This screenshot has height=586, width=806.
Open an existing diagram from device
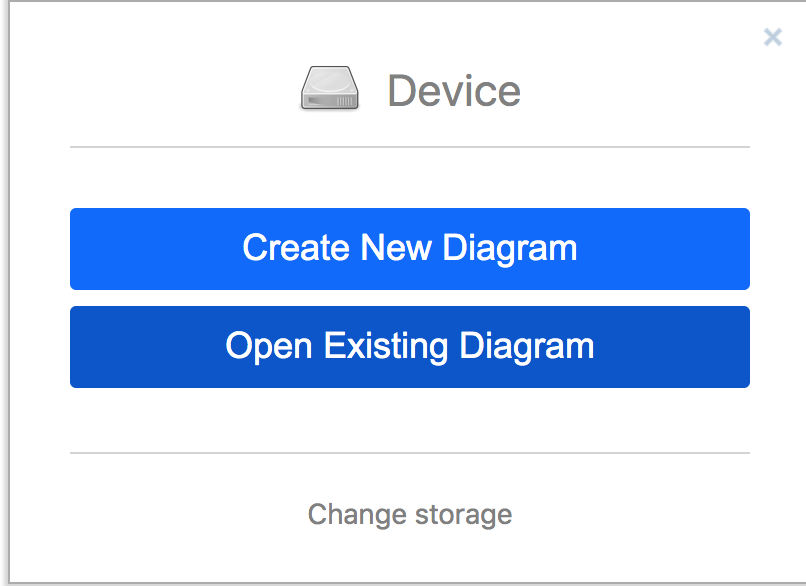tap(410, 347)
